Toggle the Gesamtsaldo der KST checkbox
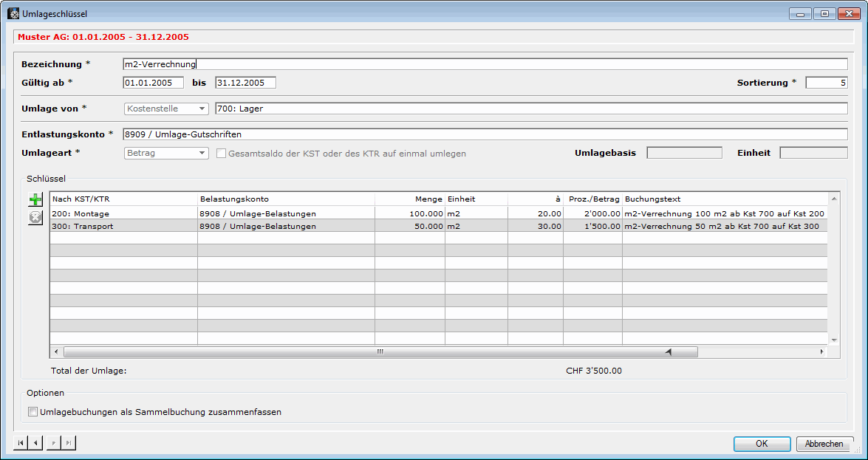The width and height of the screenshot is (868, 460). [x=222, y=154]
